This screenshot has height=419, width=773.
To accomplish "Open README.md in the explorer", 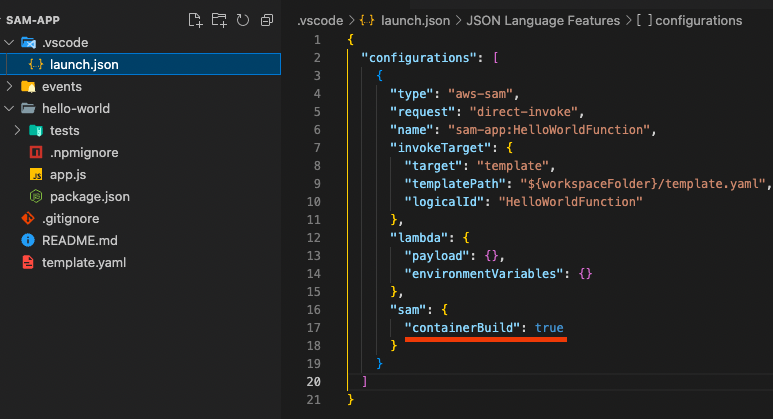I will (x=80, y=241).
